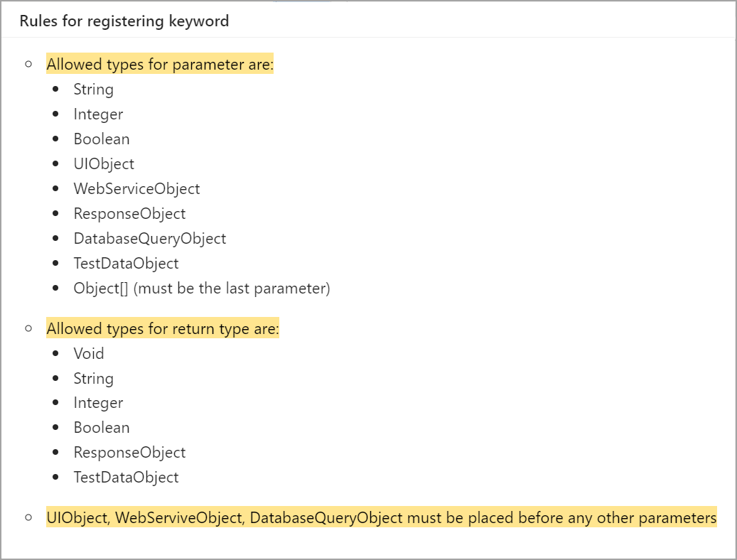Click 'UIObject' in parameter types list

pyautogui.click(x=104, y=163)
